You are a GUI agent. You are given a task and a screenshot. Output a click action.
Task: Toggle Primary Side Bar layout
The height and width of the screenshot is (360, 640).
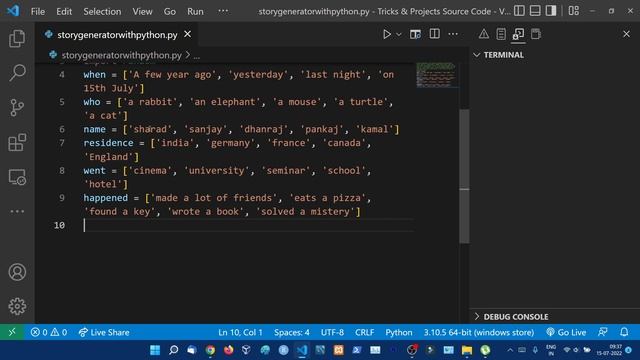(519, 11)
